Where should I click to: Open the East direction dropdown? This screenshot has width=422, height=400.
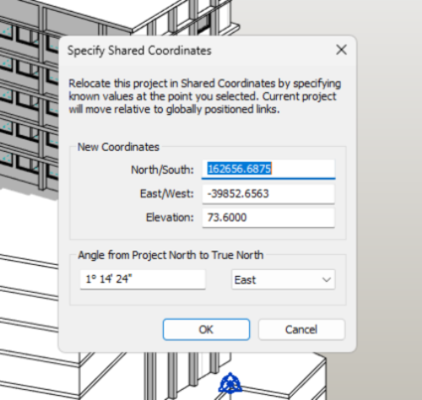[x=283, y=279]
